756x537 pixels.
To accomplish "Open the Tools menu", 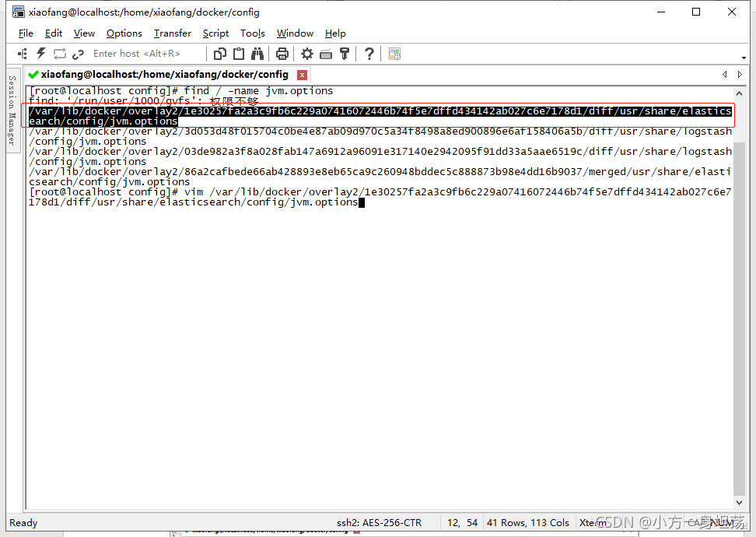I will 253,33.
